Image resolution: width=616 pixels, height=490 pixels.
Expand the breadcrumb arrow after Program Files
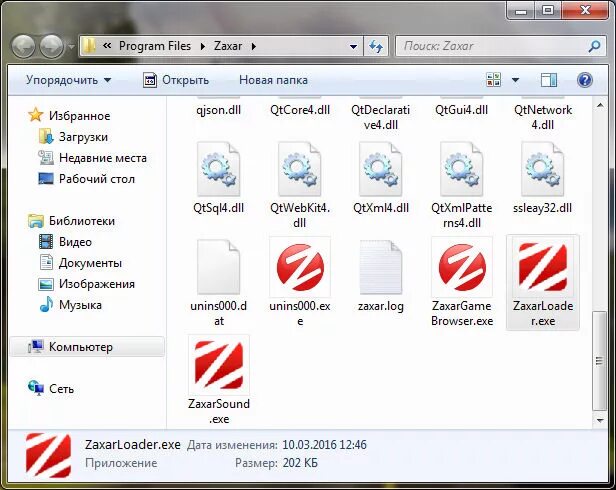click(203, 46)
